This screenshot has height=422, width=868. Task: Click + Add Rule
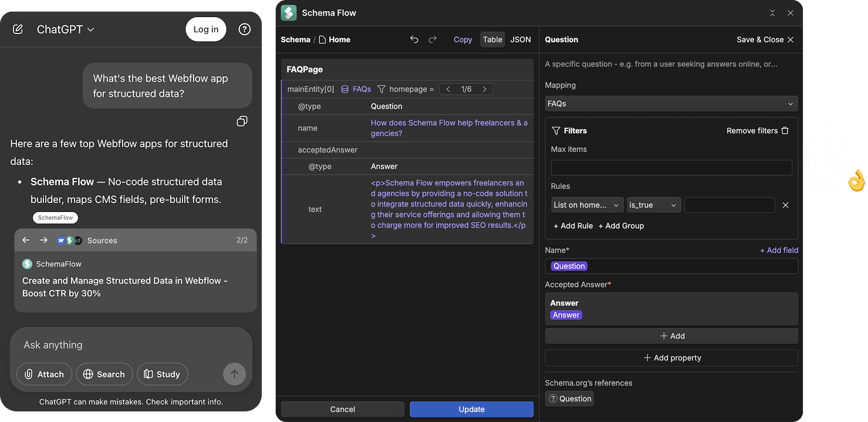click(x=573, y=226)
